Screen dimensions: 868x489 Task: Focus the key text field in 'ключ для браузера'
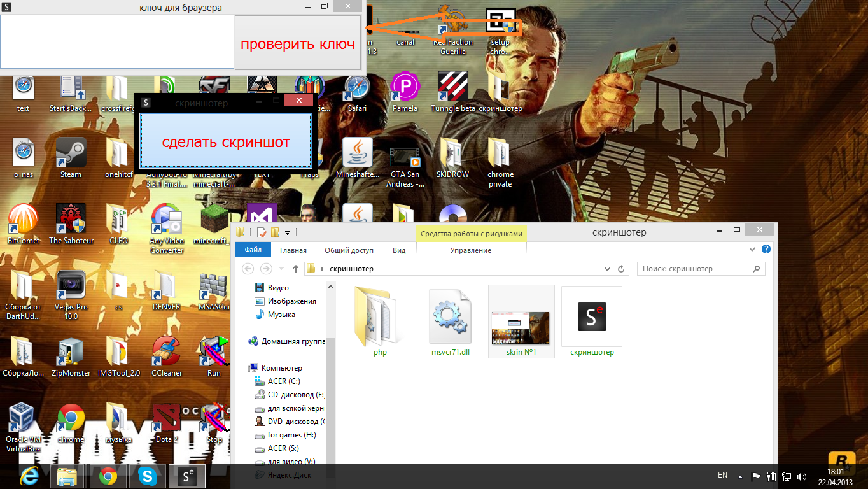tap(117, 42)
